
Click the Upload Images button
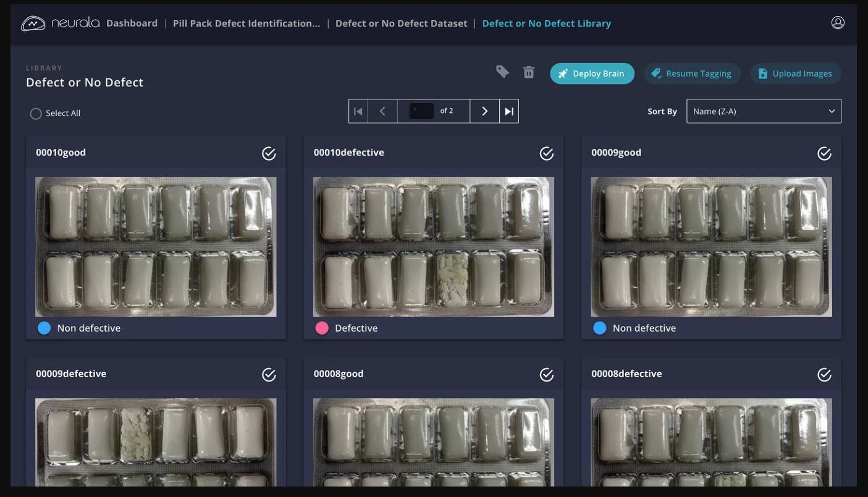click(x=796, y=73)
